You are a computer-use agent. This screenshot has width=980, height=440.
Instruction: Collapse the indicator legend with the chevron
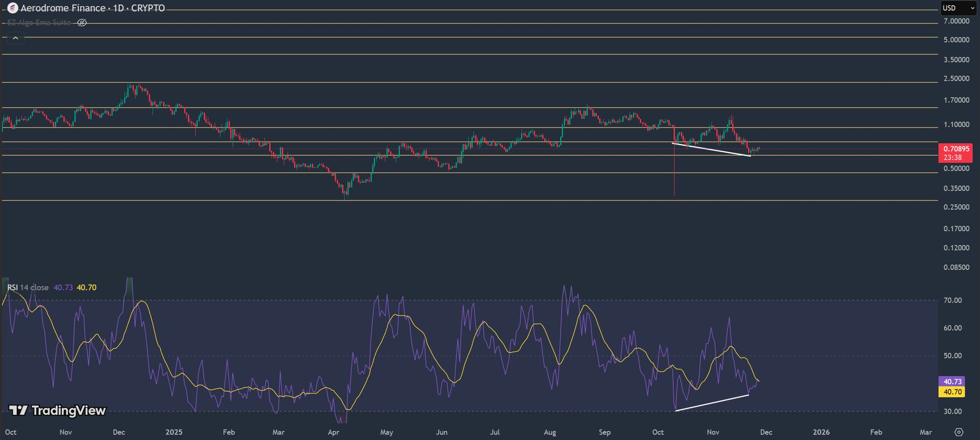[x=15, y=38]
